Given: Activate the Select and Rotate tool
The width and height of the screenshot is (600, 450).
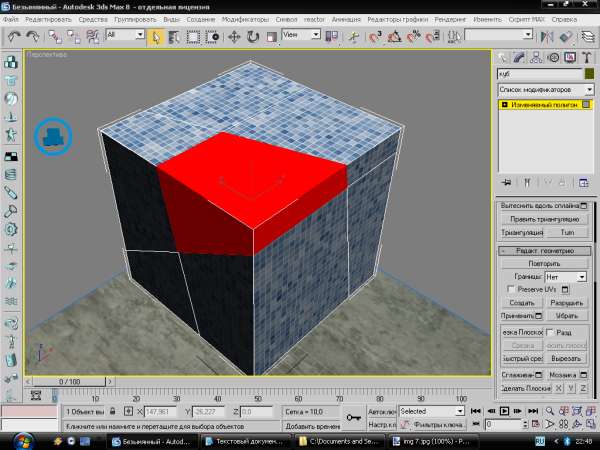Looking at the screenshot, I should 253,36.
